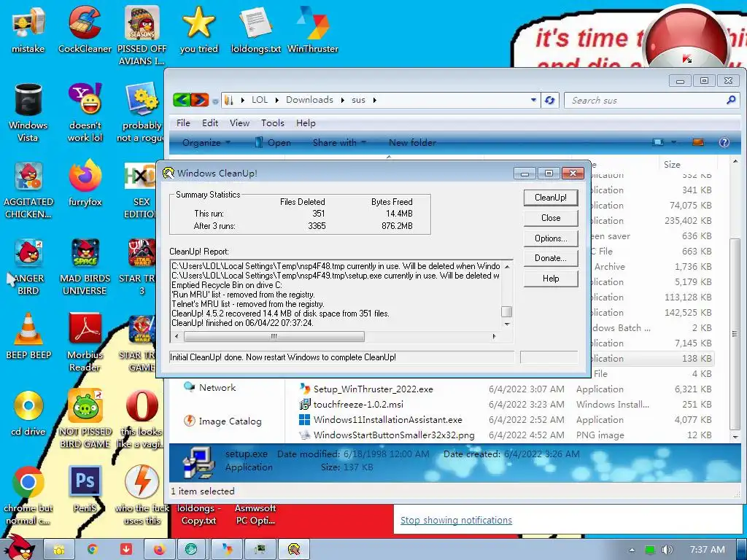Click the Windows CleanUp taskbar button

pos(294,550)
